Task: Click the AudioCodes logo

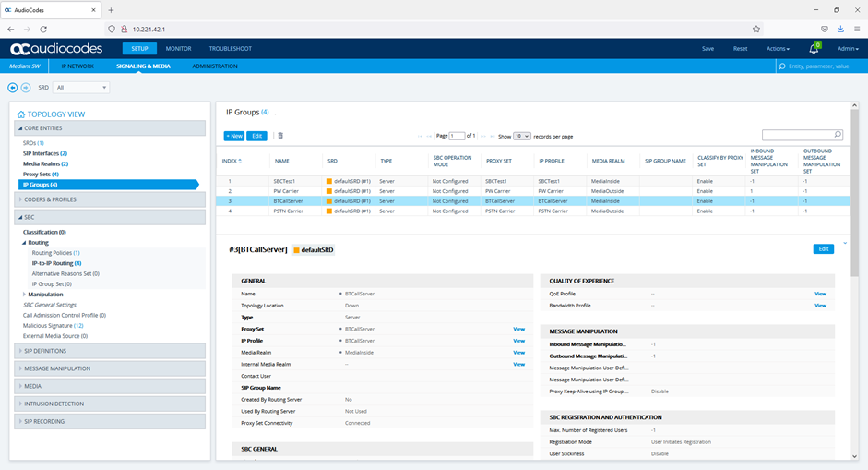Action: coord(56,49)
